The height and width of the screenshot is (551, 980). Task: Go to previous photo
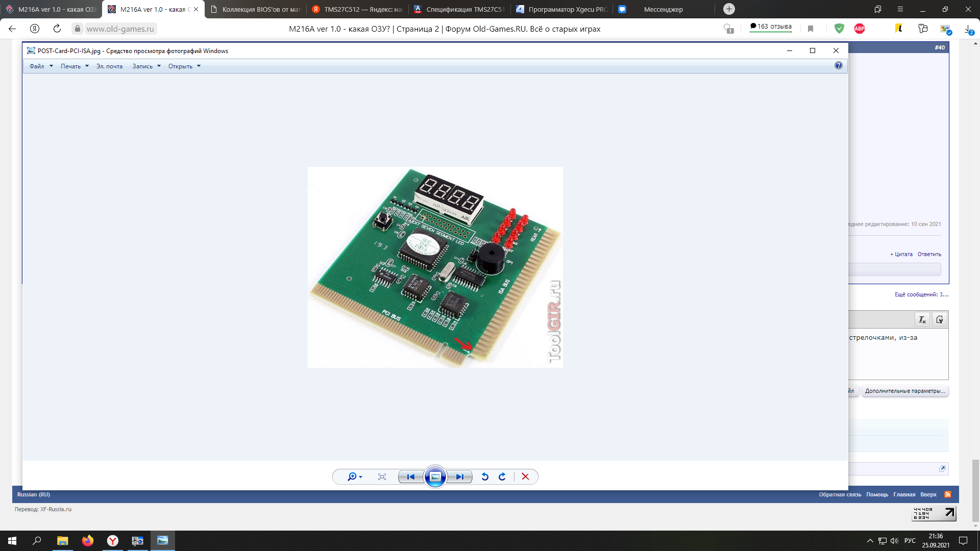click(x=411, y=477)
